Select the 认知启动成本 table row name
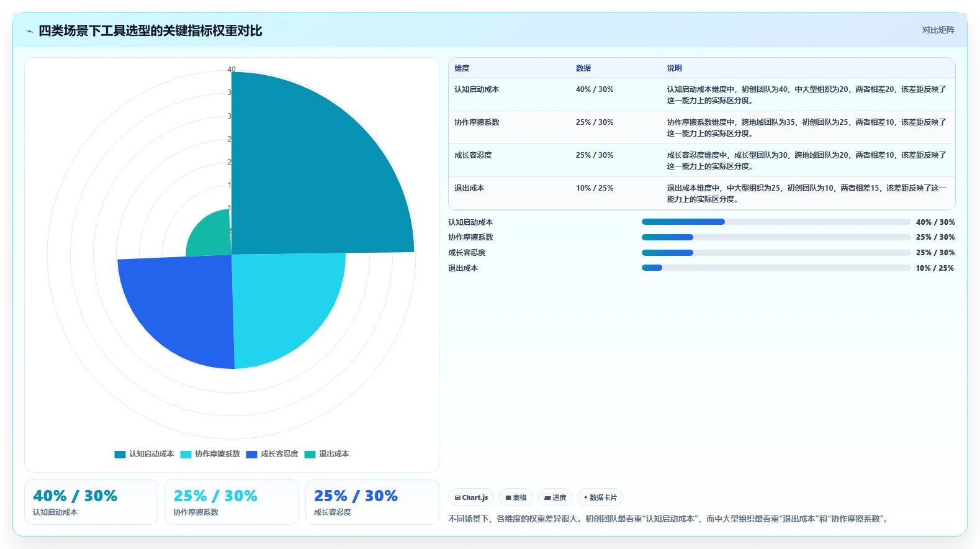This screenshot has width=980, height=549. click(477, 89)
